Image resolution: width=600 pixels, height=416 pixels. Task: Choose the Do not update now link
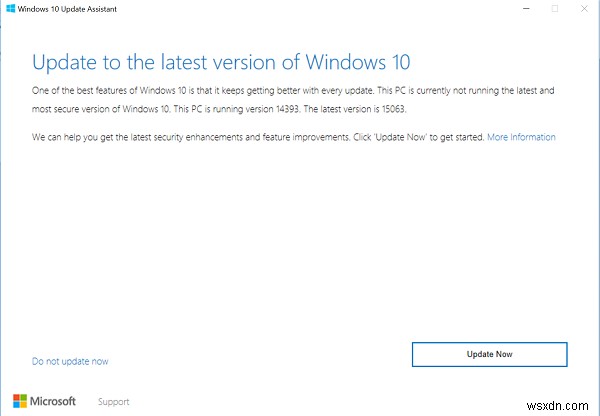(70, 361)
